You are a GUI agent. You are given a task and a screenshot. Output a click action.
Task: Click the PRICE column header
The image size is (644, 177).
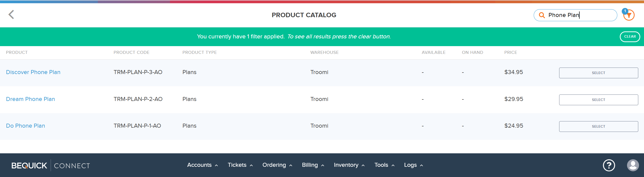point(511,52)
